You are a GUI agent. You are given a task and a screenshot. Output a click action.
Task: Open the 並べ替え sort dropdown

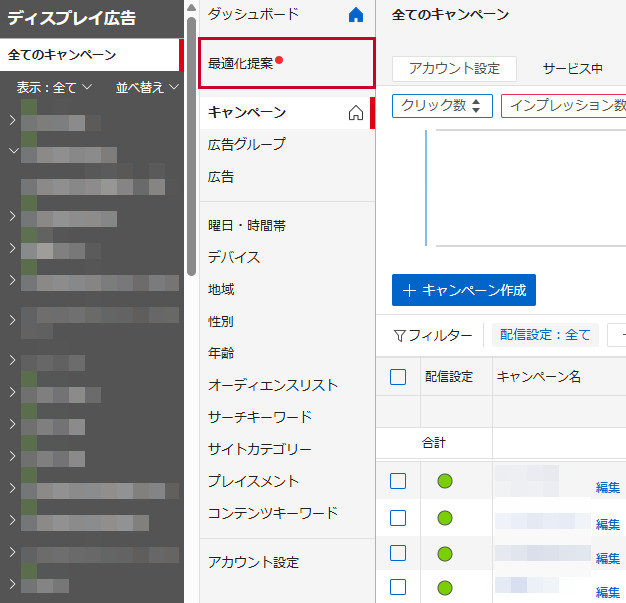coord(146,88)
